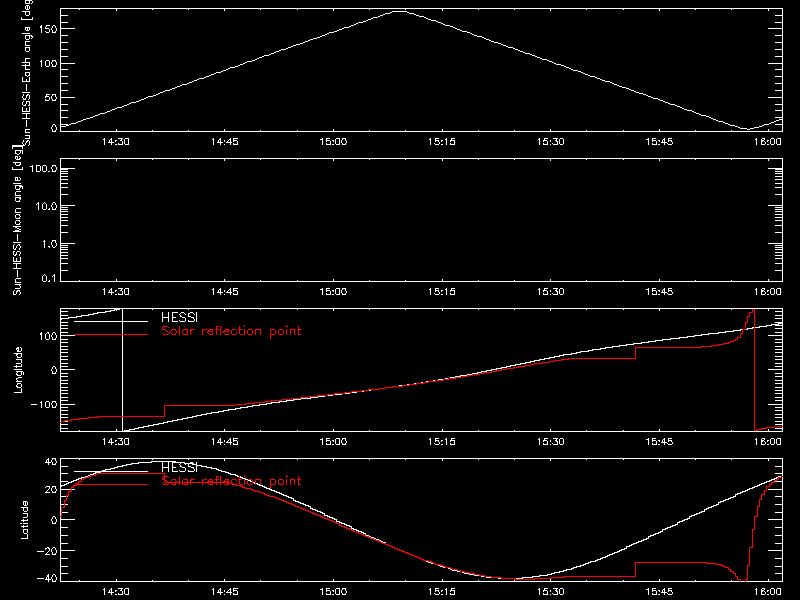800x600 pixels.
Task: Click 15:30 label under Earth angle plot
Action: click(x=551, y=142)
